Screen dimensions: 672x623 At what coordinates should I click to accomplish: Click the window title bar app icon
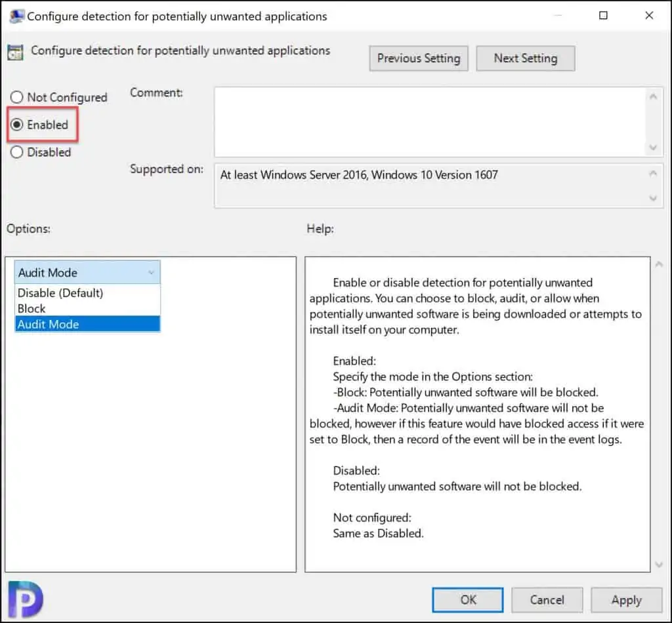(x=16, y=16)
